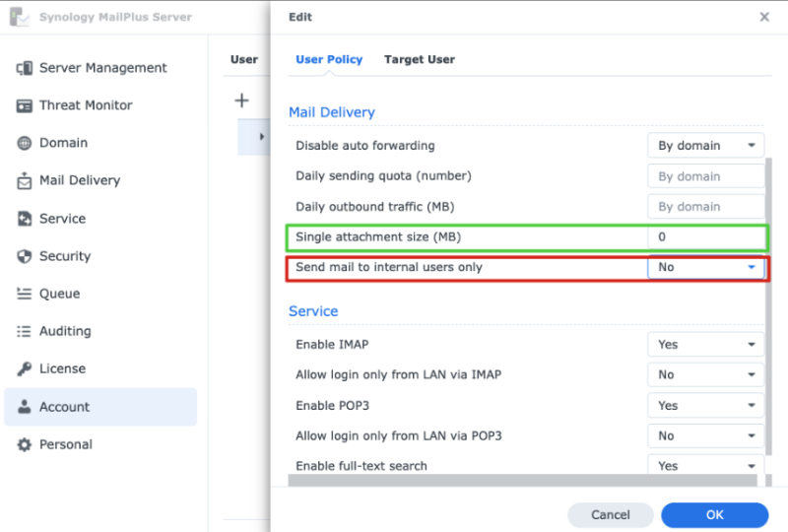Click the Single attachment size field
Viewport: 788px width, 532px height.
coord(705,237)
